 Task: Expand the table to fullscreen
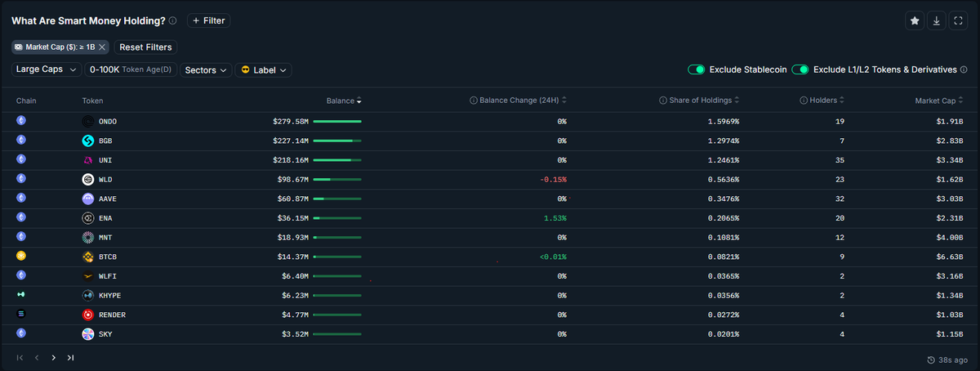click(x=958, y=20)
